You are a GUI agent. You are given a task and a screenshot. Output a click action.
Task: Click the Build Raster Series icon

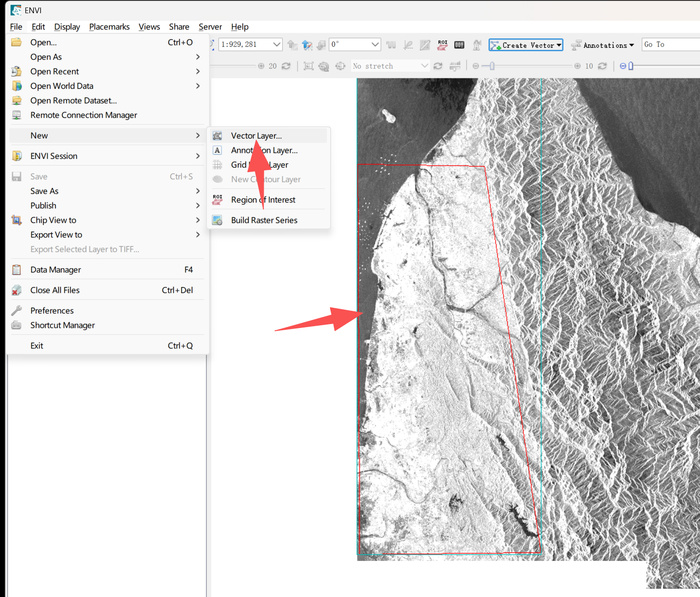(217, 220)
